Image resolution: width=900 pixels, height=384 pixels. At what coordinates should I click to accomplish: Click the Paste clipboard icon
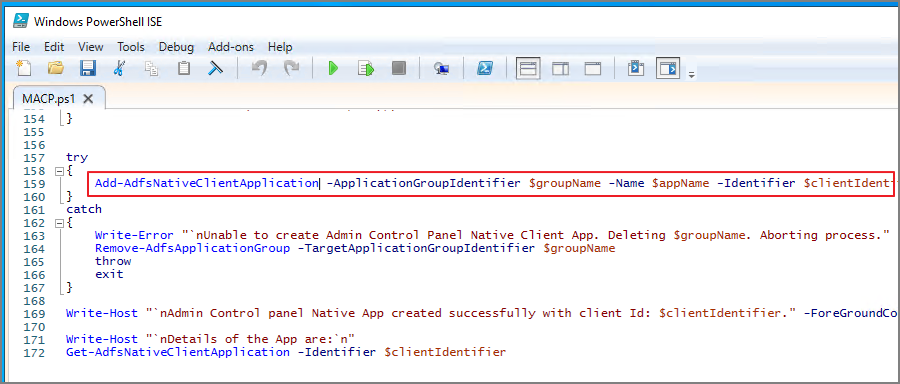(184, 68)
